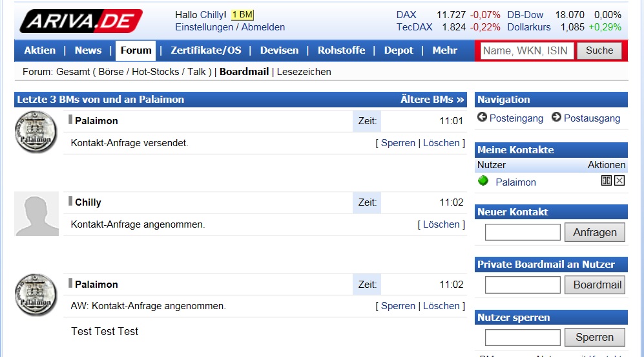
Task: Click the green status dot beside Palaimon
Action: (x=483, y=181)
